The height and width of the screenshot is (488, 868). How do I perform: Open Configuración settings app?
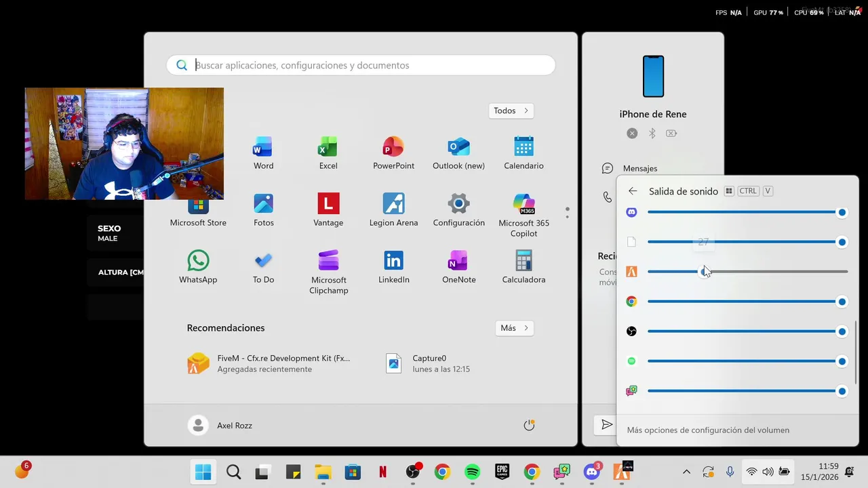(458, 210)
